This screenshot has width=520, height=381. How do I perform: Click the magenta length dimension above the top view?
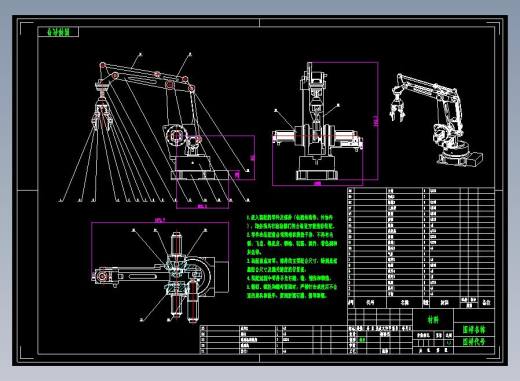[x=160, y=221]
